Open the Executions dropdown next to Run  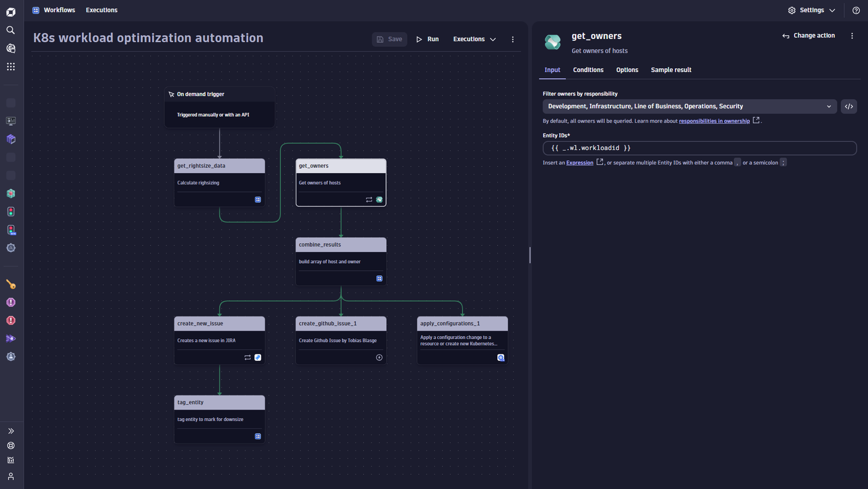(x=475, y=39)
